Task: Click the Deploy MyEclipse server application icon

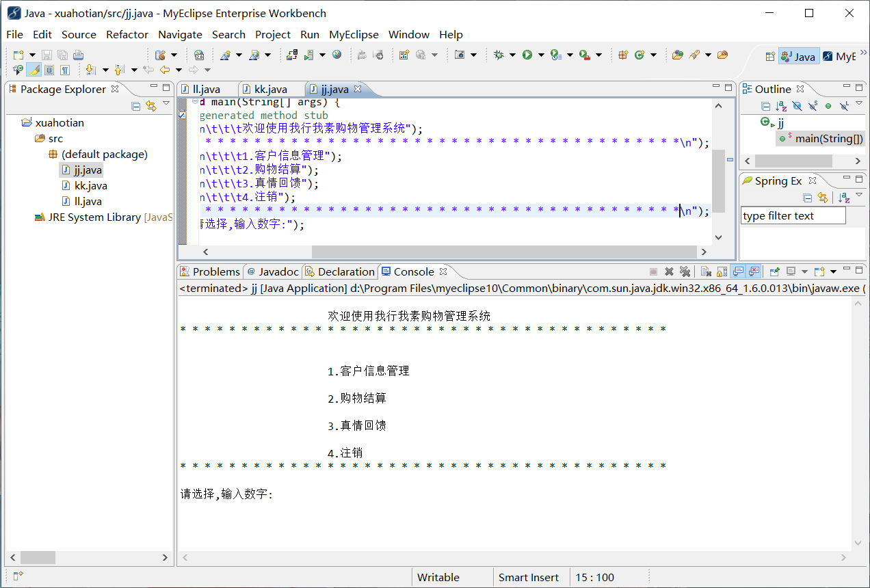Action: pyautogui.click(x=292, y=55)
